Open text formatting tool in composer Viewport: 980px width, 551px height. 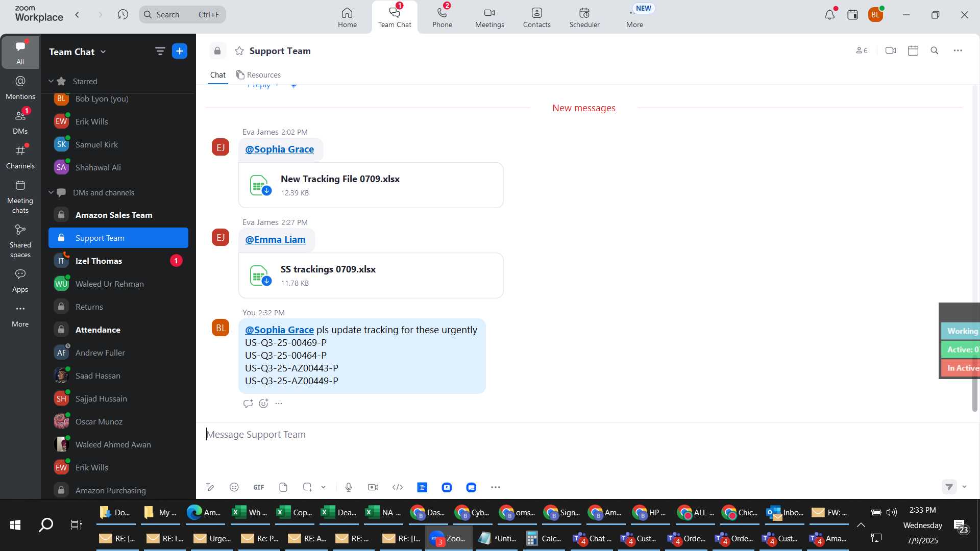(x=210, y=487)
